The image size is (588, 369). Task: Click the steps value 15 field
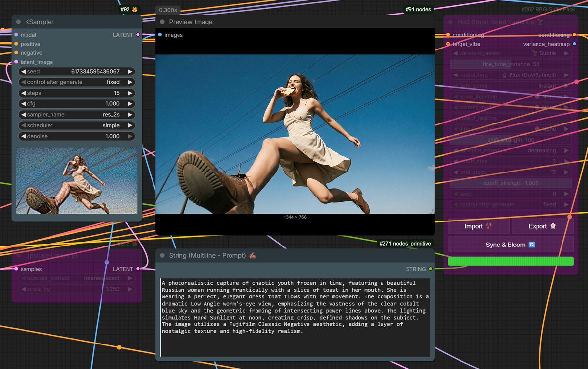[x=77, y=93]
